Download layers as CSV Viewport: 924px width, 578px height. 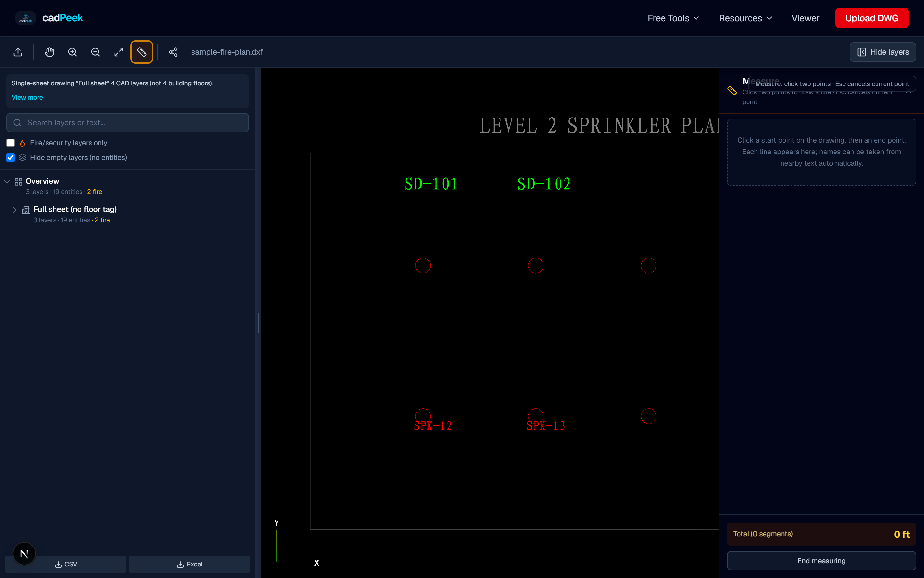tap(66, 564)
